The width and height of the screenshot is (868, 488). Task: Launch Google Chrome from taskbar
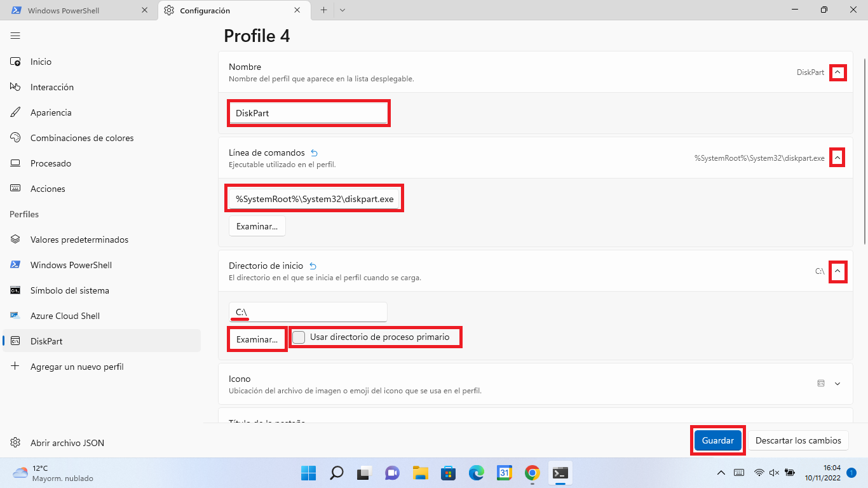(532, 473)
